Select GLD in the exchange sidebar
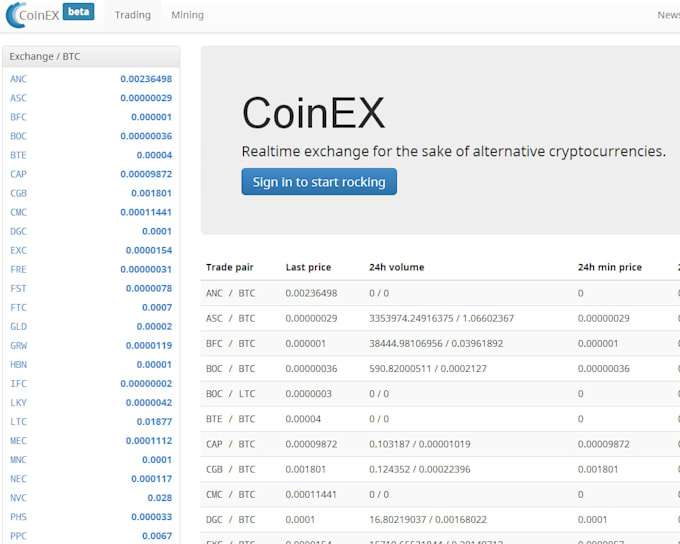The height and width of the screenshot is (544, 680). pos(19,327)
